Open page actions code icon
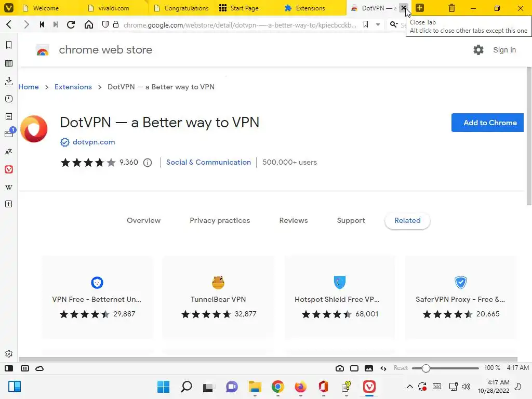 (x=383, y=368)
